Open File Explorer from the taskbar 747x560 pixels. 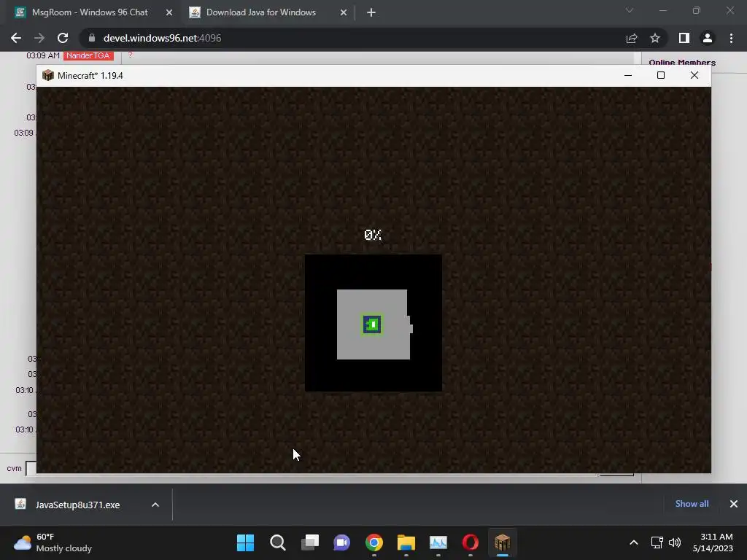click(x=406, y=542)
